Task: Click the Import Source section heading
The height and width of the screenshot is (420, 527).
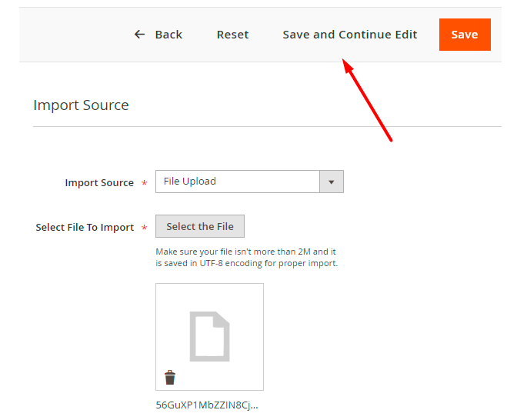Action: point(81,105)
